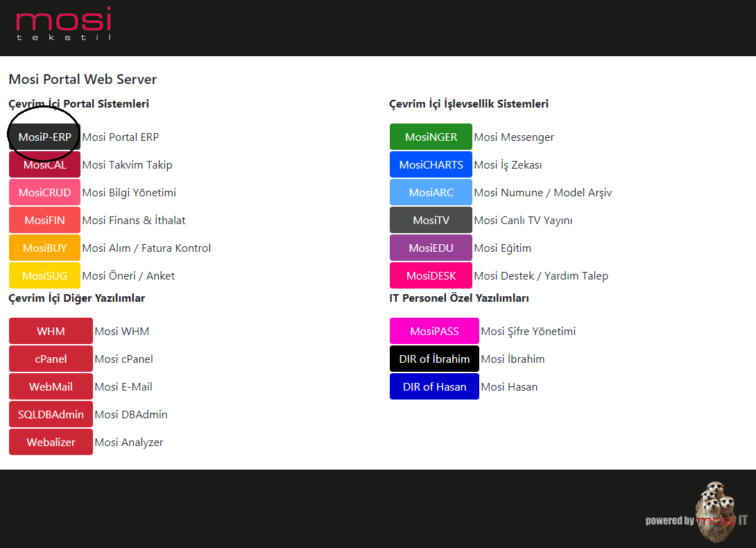Screen dimensions: 756x548
Task: Click the 'Mosi Messenger' label
Action: click(514, 137)
